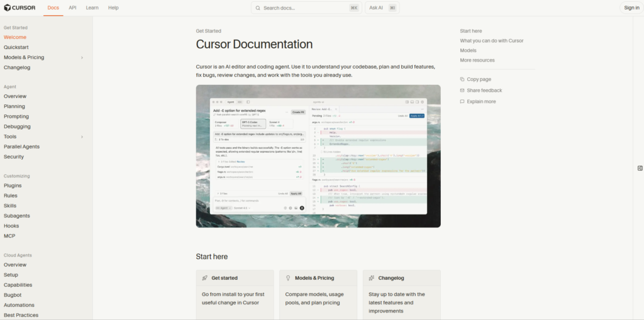The width and height of the screenshot is (644, 320).
Task: Click the sparkle icon on Changelog card
Action: [x=372, y=278]
